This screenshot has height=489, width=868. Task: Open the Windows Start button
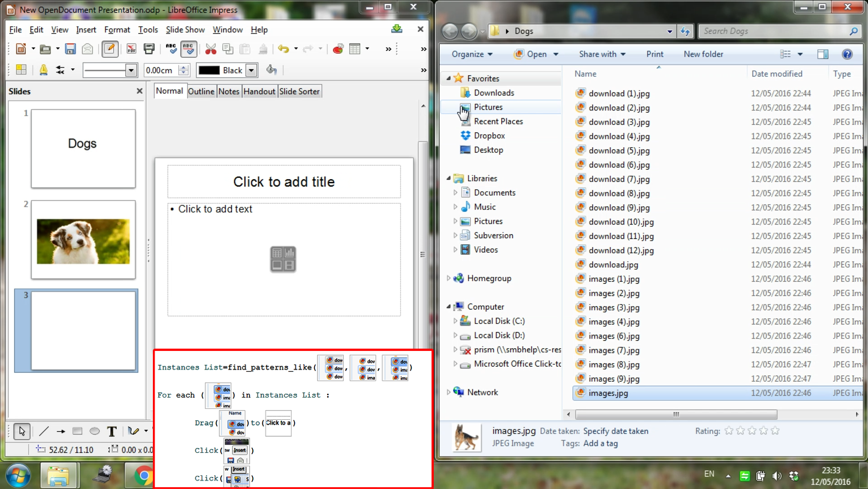tap(18, 475)
